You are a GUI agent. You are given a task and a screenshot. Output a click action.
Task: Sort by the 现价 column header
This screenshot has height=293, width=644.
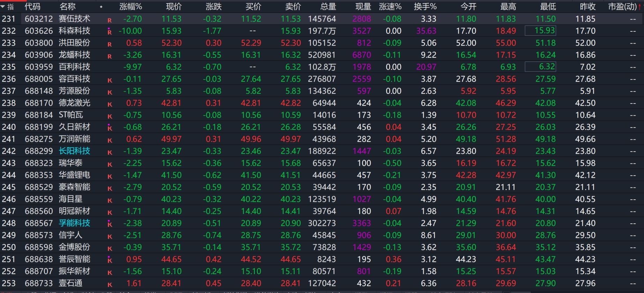174,7
